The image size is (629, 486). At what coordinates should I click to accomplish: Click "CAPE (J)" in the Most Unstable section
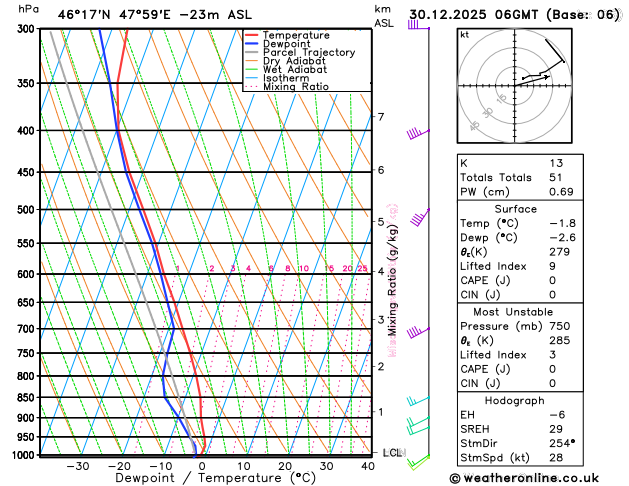[485, 369]
